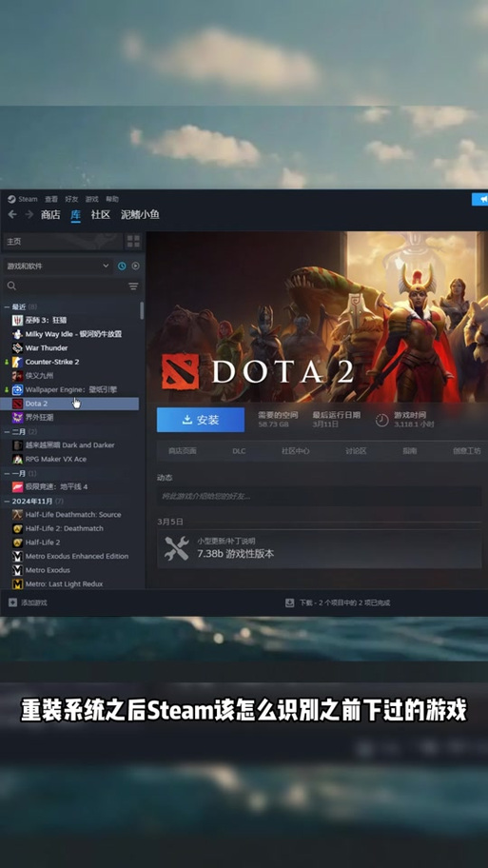The image size is (488, 868).
Task: Open the 社区中心 link
Action: [296, 451]
